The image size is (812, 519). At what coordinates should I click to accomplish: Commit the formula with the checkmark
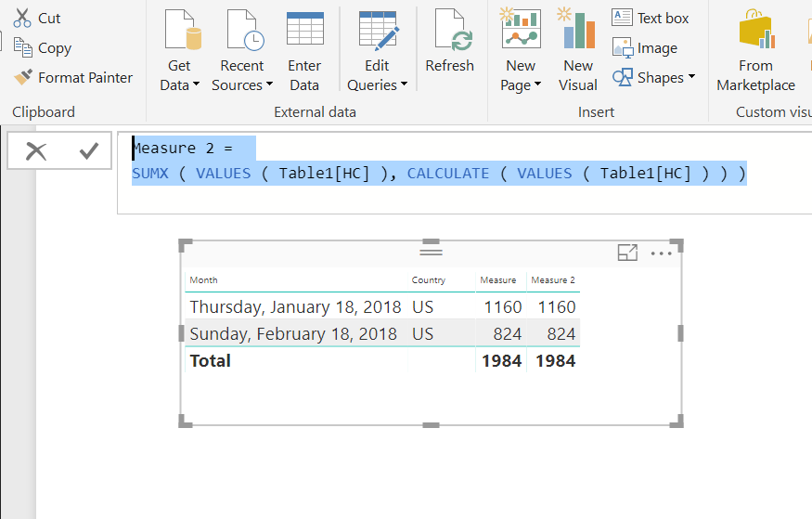tap(88, 150)
